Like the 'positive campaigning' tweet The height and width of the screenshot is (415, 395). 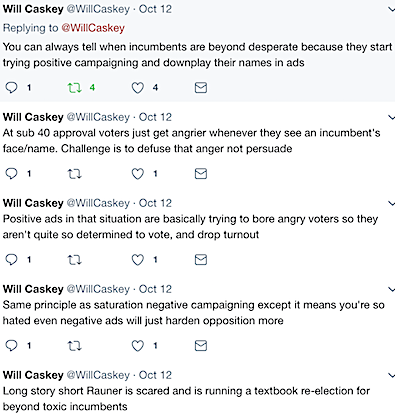[137, 88]
